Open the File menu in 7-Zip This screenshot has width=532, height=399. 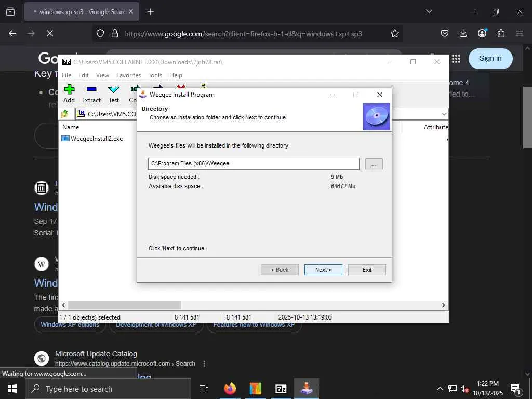coord(66,75)
